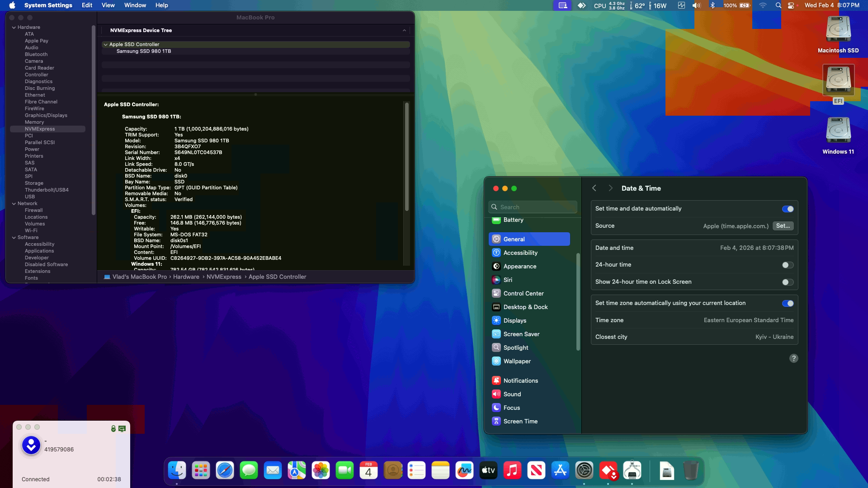
Task: Collapse NVMExpress Device Tree column header
Action: tap(404, 30)
